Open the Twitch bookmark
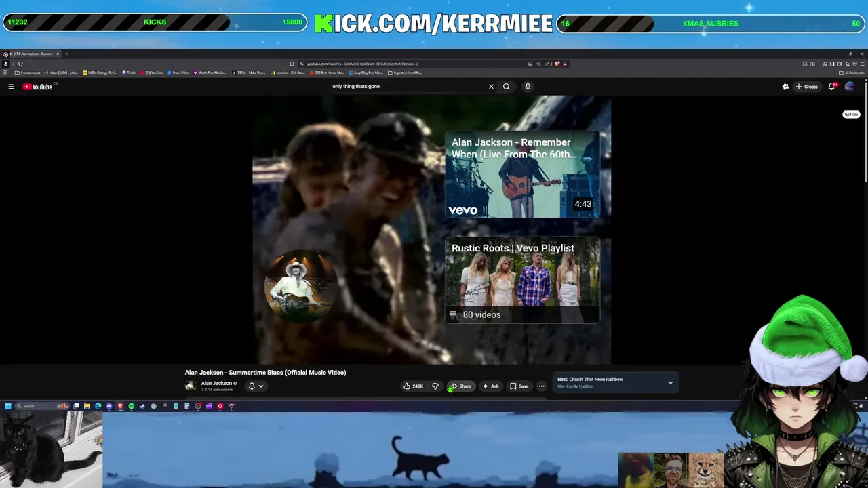Screen dimensions: 868x488 click(x=129, y=73)
